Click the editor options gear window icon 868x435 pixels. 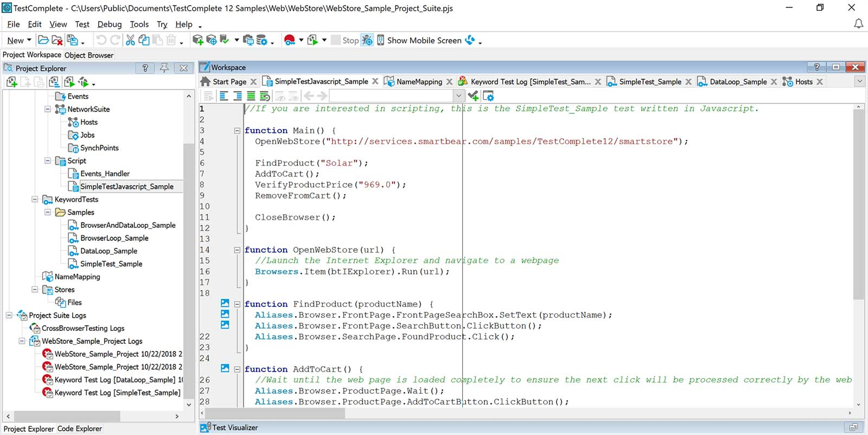click(488, 96)
